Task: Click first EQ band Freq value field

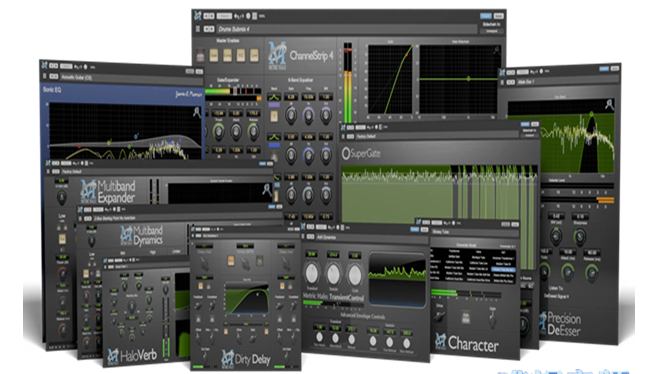Action: pyautogui.click(x=308, y=97)
